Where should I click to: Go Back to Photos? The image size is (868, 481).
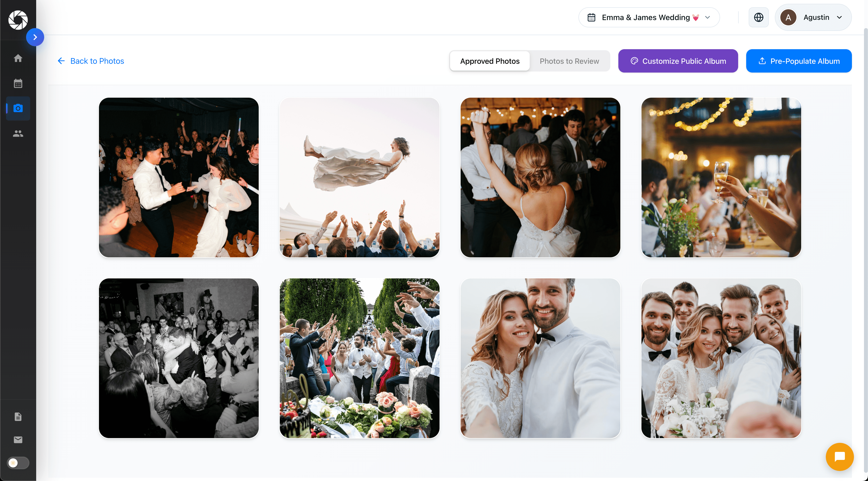(x=90, y=61)
